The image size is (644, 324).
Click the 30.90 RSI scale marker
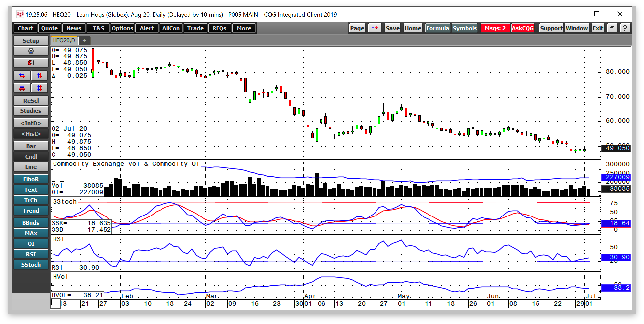point(616,257)
